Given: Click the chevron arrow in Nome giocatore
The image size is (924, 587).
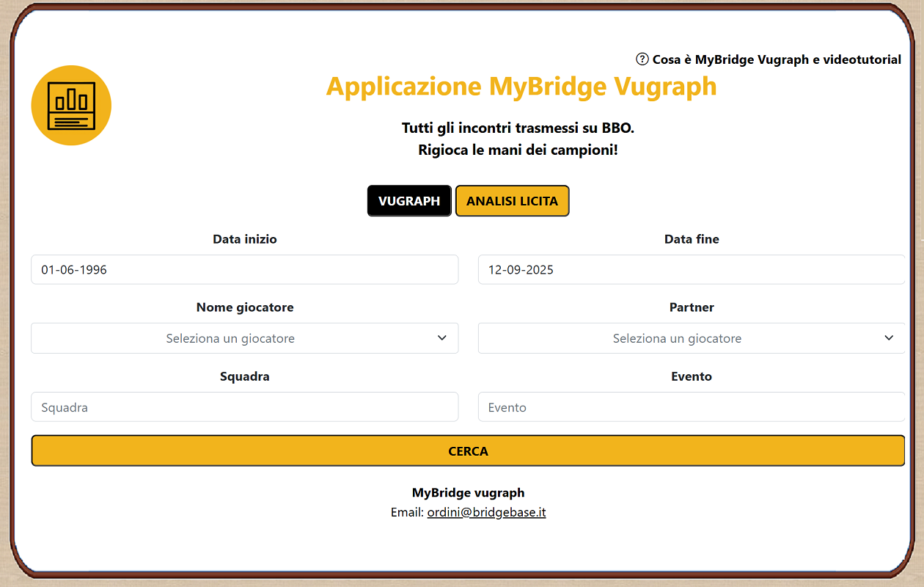Looking at the screenshot, I should tap(442, 338).
